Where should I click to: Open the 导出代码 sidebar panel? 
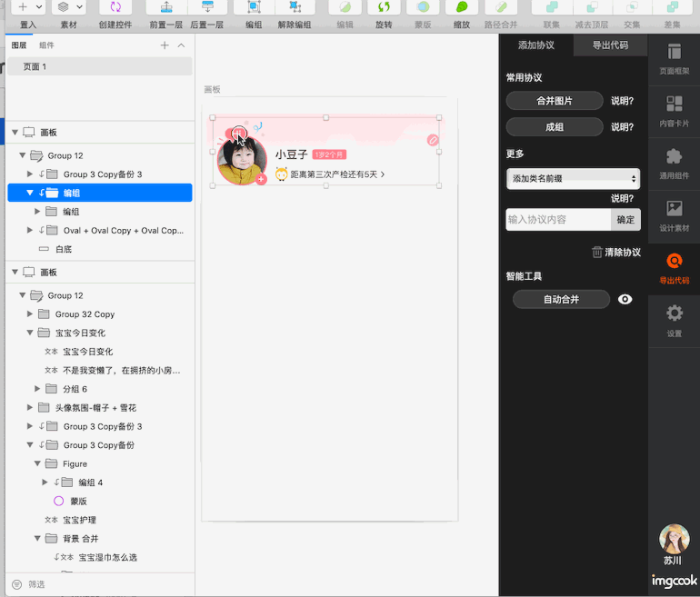[675, 269]
